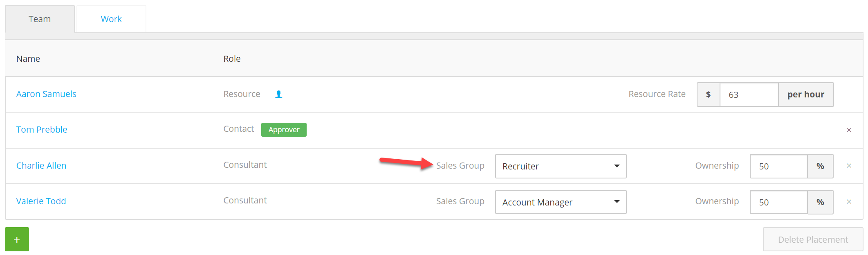Click Charlie Allen's Consultant role text
868x255 pixels.
click(x=245, y=165)
